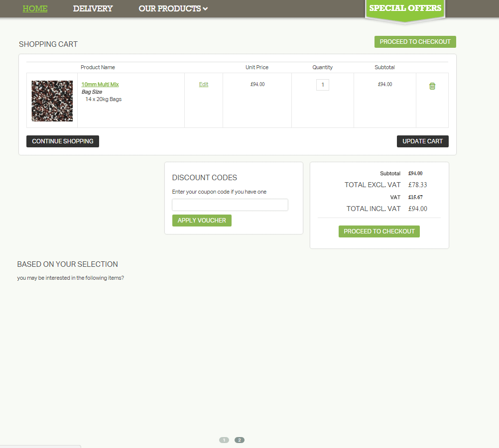Open the 10mm Multi Mix product link
The width and height of the screenshot is (499, 448).
pyautogui.click(x=100, y=85)
